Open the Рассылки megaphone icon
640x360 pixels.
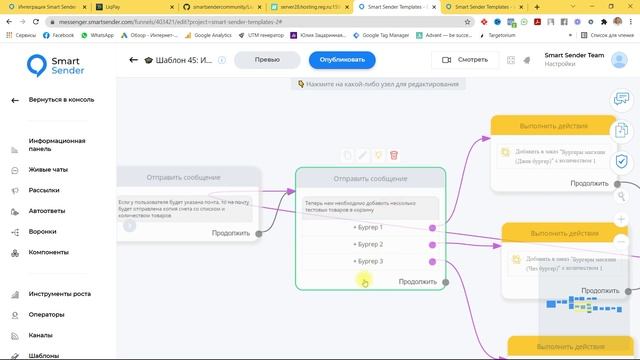15,191
